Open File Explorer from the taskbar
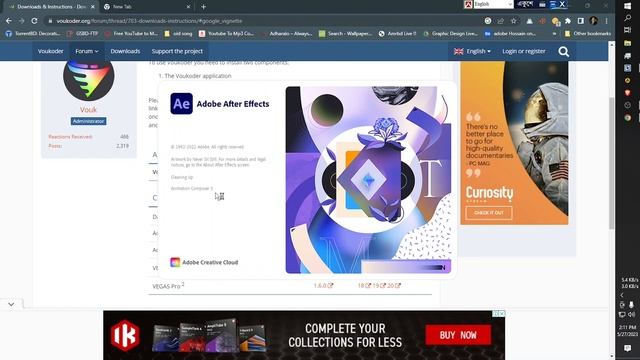Image resolution: width=640 pixels, height=360 pixels. [628, 43]
